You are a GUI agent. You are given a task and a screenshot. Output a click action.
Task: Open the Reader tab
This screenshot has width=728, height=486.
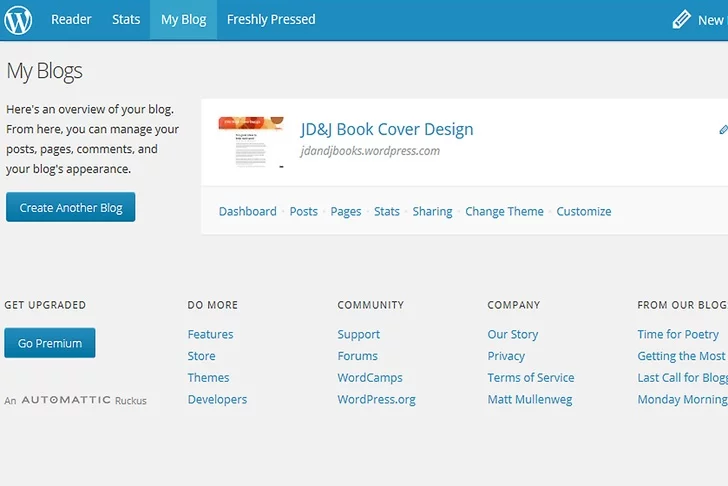(x=71, y=19)
